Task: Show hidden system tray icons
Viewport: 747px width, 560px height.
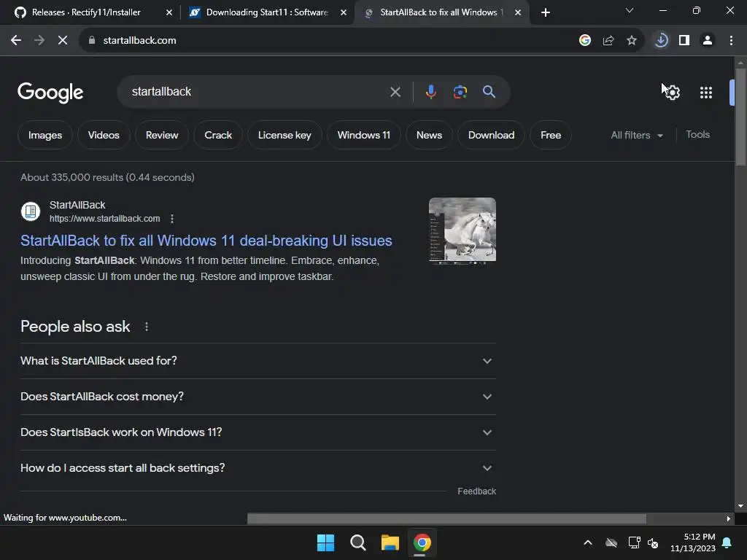Action: [x=588, y=542]
